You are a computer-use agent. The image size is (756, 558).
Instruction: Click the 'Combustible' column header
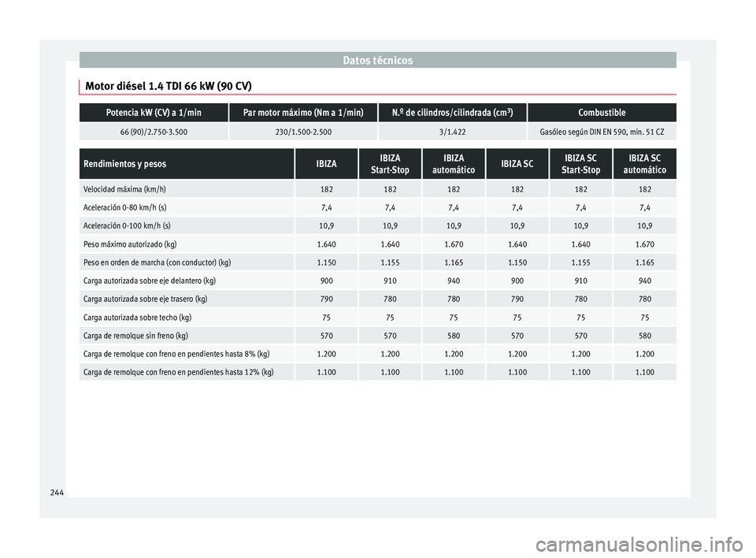coord(602,113)
